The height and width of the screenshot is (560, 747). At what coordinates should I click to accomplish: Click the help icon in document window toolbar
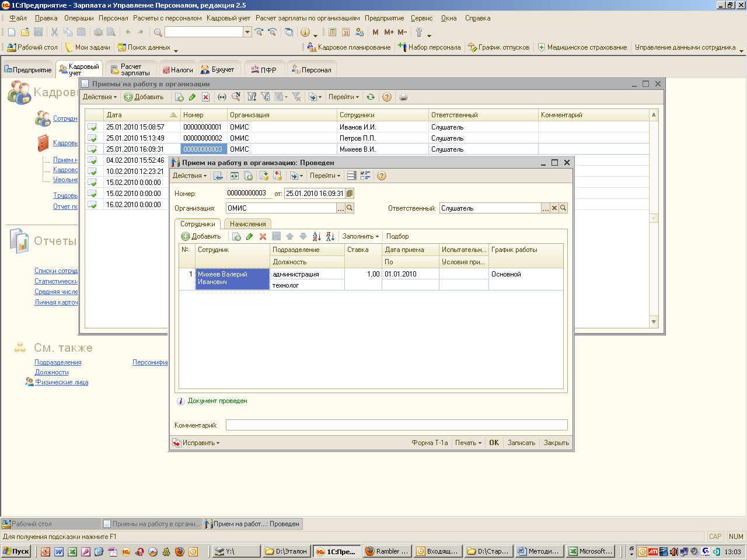pos(382,176)
